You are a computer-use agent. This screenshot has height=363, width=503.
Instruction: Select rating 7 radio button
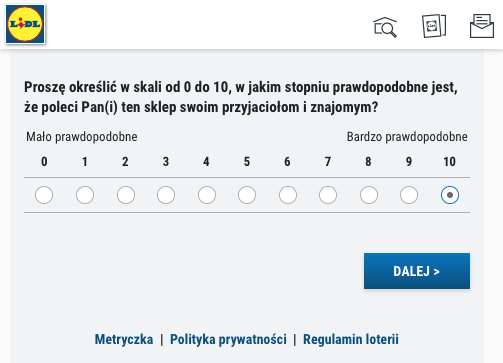[328, 195]
